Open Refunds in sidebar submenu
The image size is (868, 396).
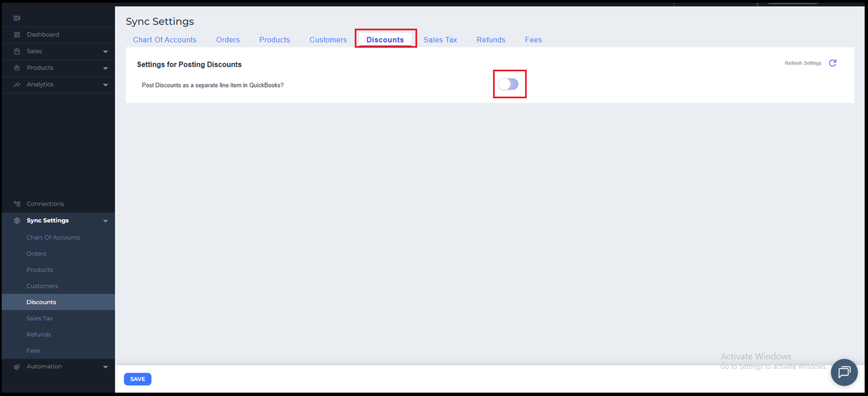pos(38,335)
